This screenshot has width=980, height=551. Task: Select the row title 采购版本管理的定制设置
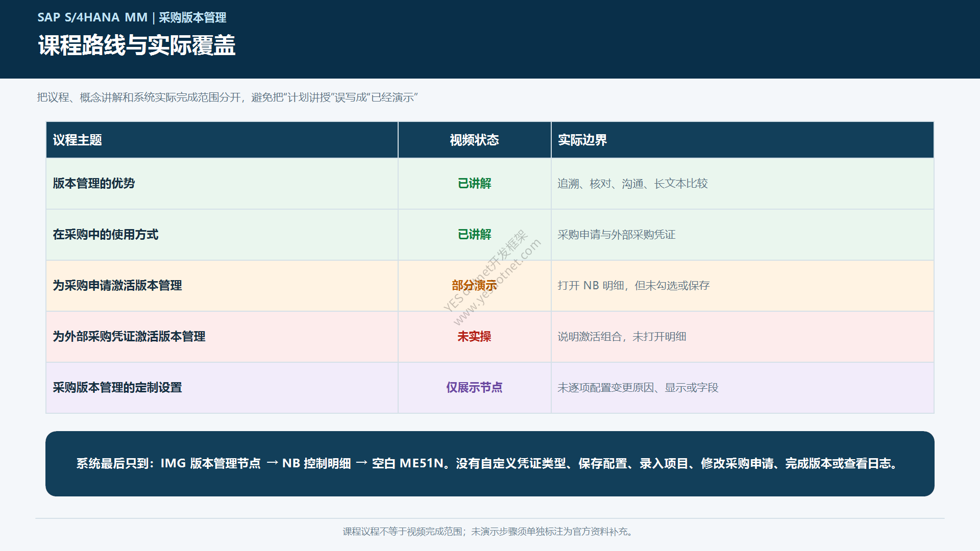tap(117, 387)
